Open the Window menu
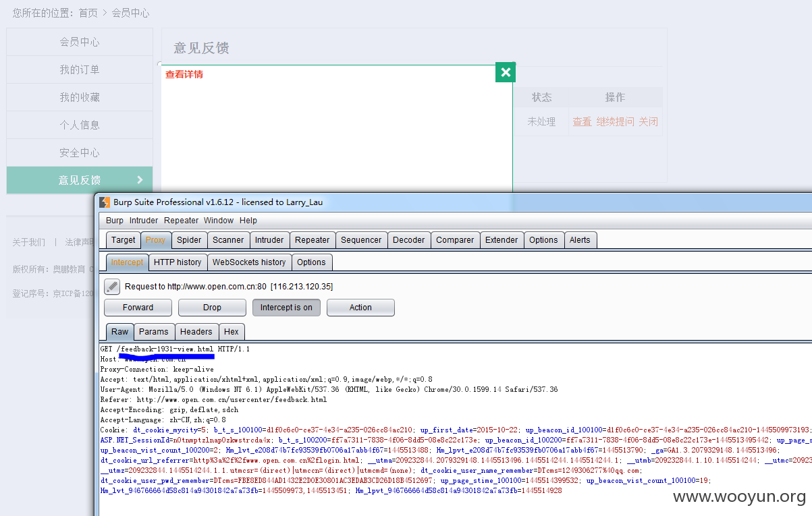The width and height of the screenshot is (812, 516). (x=219, y=221)
